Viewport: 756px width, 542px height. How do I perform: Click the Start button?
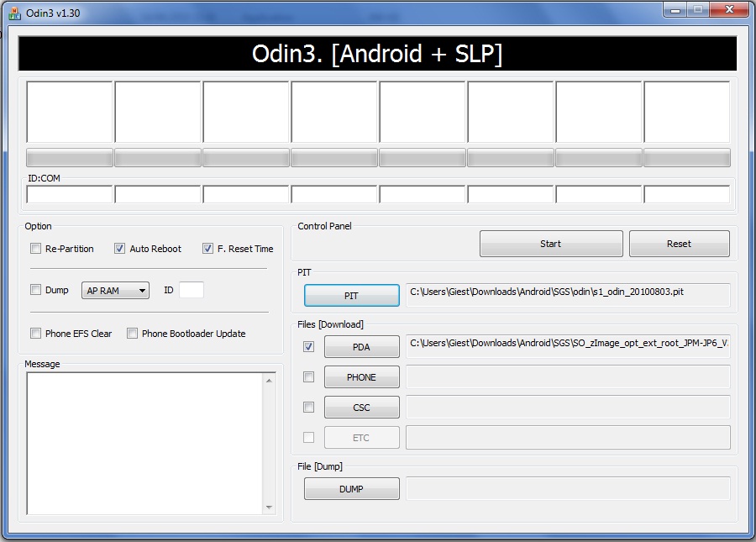pos(551,244)
